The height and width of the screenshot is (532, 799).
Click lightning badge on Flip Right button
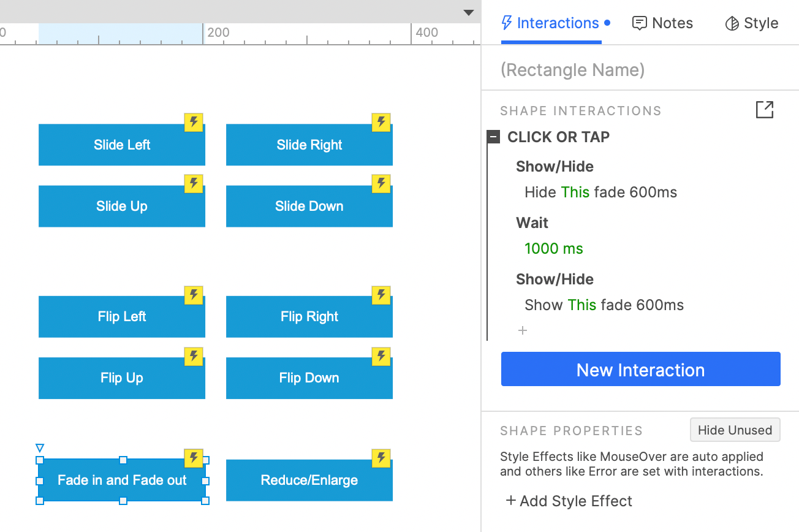381,295
